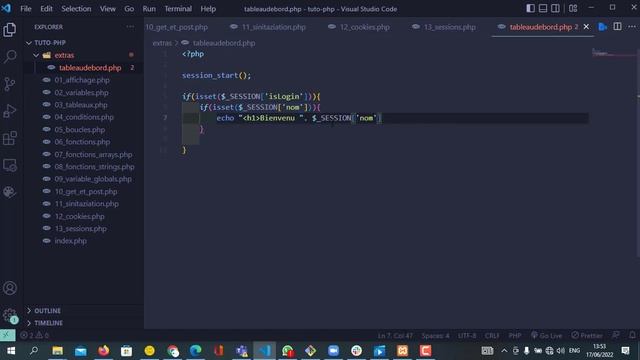Open the Manage gear settings icon
Viewport: 640px width, 360px height.
coord(10,315)
